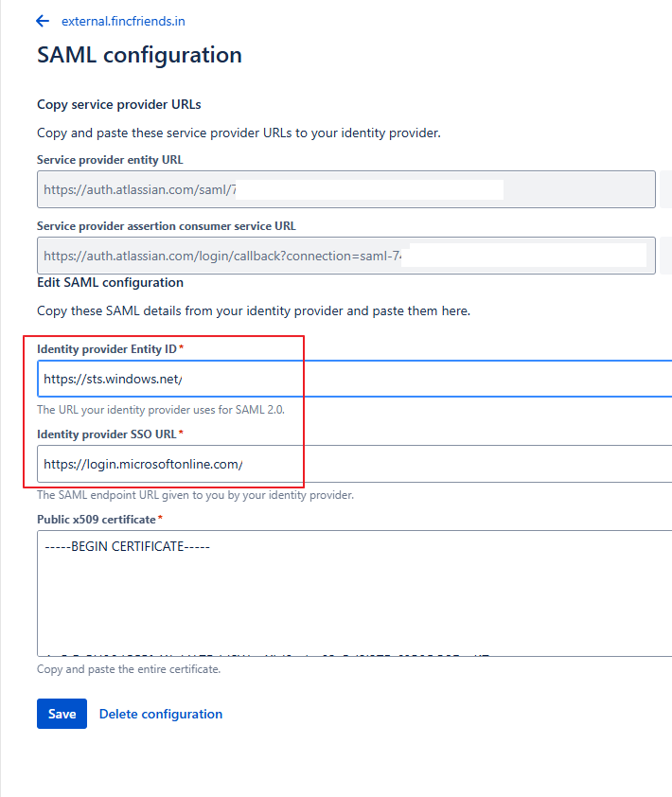The height and width of the screenshot is (797, 672).
Task: Click the copy control beside the entity URL
Action: 667,189
